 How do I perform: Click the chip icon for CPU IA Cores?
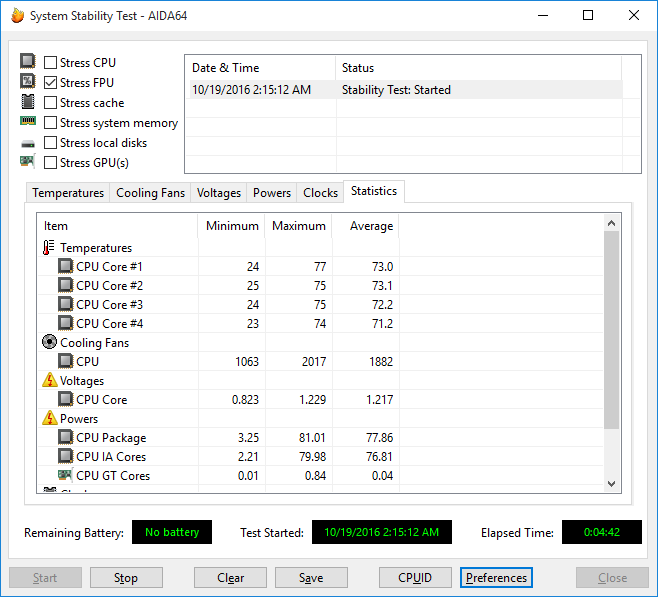tap(65, 456)
